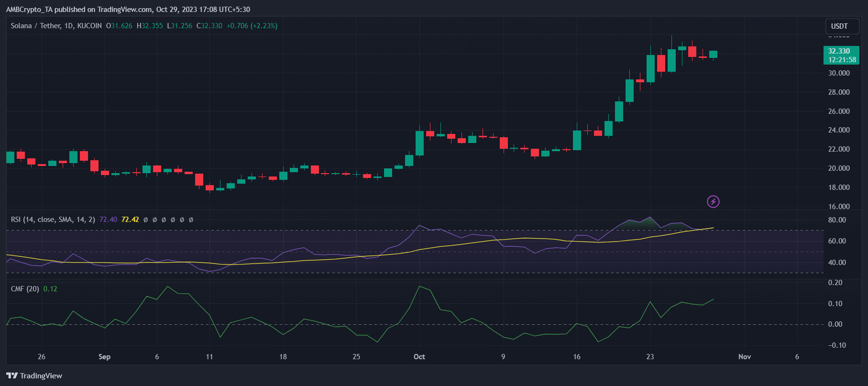This screenshot has width=868, height=386.
Task: Click the 18.000 price axis label
Action: (839, 187)
